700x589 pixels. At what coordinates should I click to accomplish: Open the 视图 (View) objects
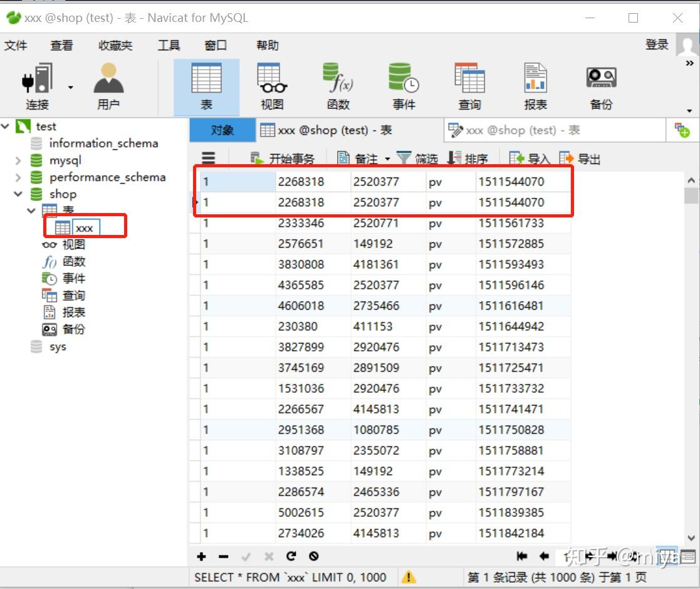coord(272,86)
